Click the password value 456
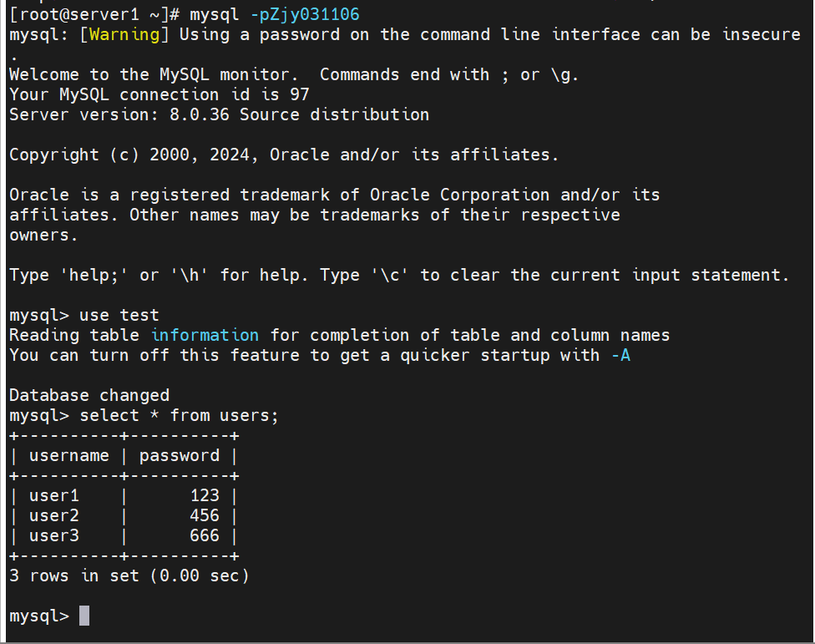This screenshot has height=644, width=815. pos(205,515)
